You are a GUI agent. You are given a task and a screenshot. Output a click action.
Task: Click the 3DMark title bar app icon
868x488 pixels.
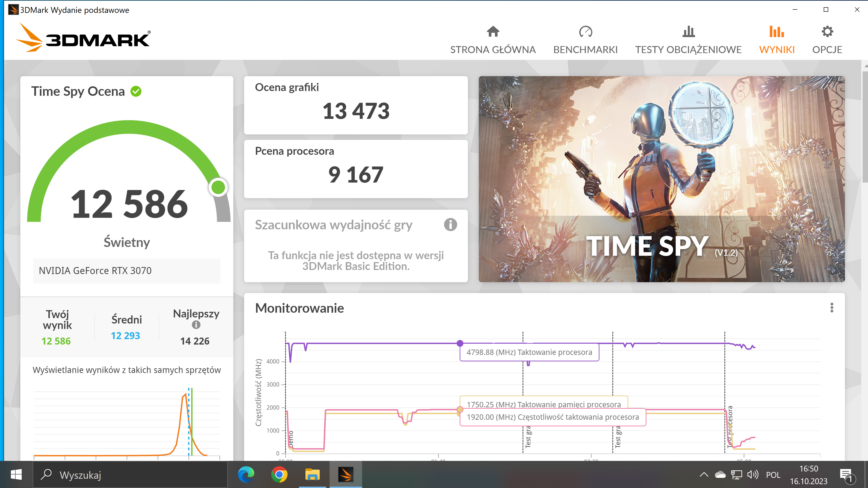coord(13,9)
